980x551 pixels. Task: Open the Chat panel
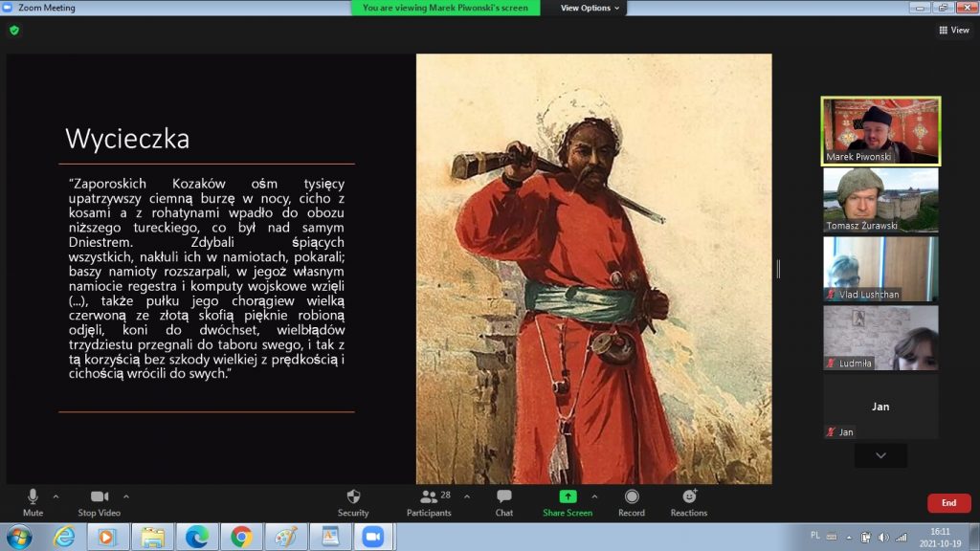[504, 496]
